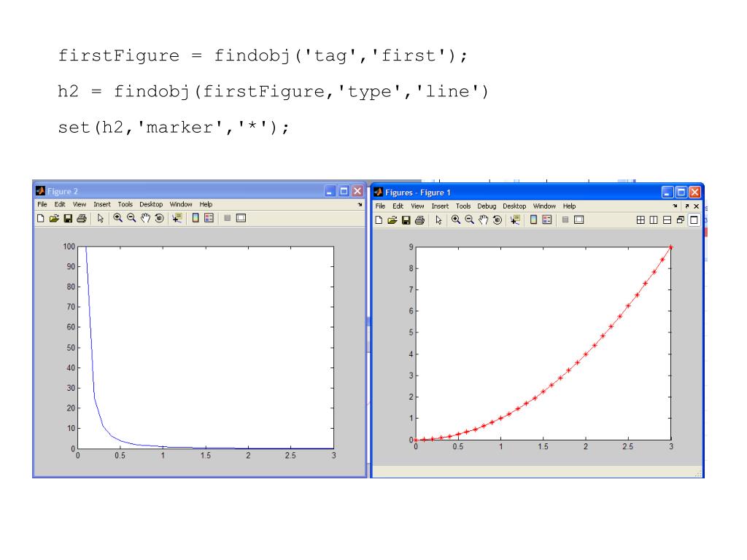Float figures layout icon in Figure 1
The image size is (747, 560).
(681, 220)
